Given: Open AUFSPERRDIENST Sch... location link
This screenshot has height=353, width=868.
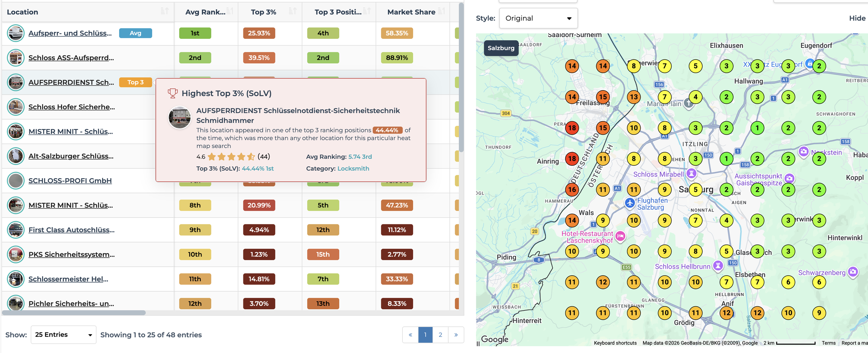Looking at the screenshot, I should point(71,83).
